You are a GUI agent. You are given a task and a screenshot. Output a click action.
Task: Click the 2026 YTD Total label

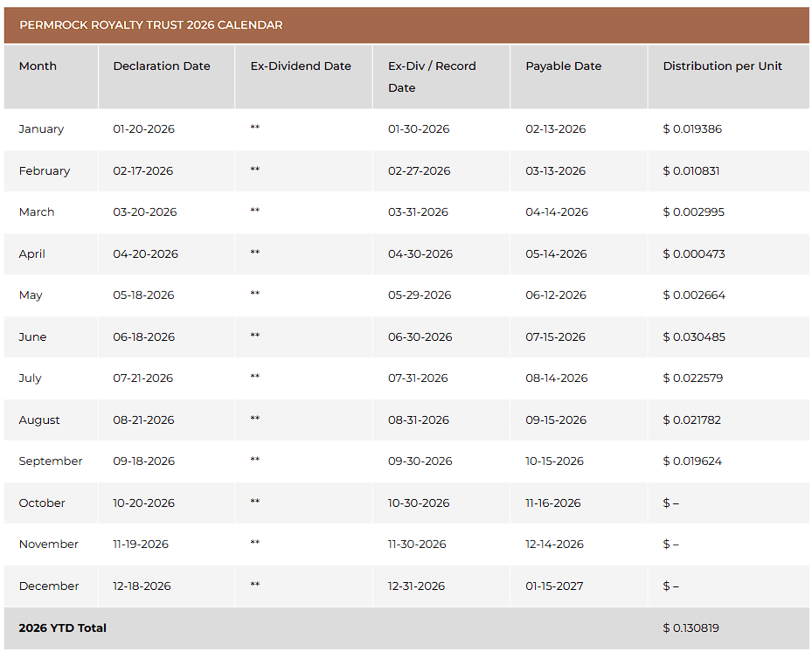pyautogui.click(x=63, y=628)
